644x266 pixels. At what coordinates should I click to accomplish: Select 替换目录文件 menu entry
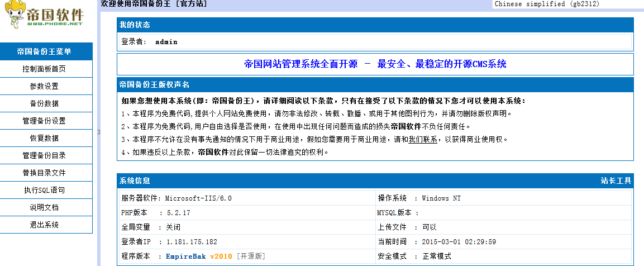tap(44, 173)
